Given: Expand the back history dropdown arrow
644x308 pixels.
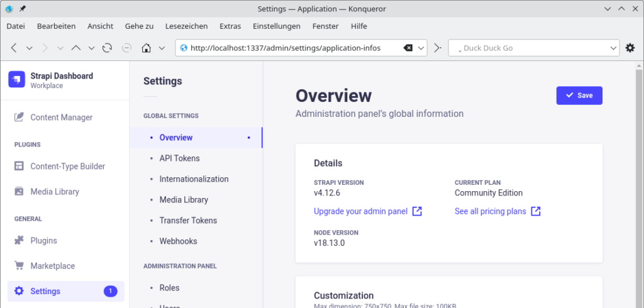Looking at the screenshot, I should click(29, 48).
